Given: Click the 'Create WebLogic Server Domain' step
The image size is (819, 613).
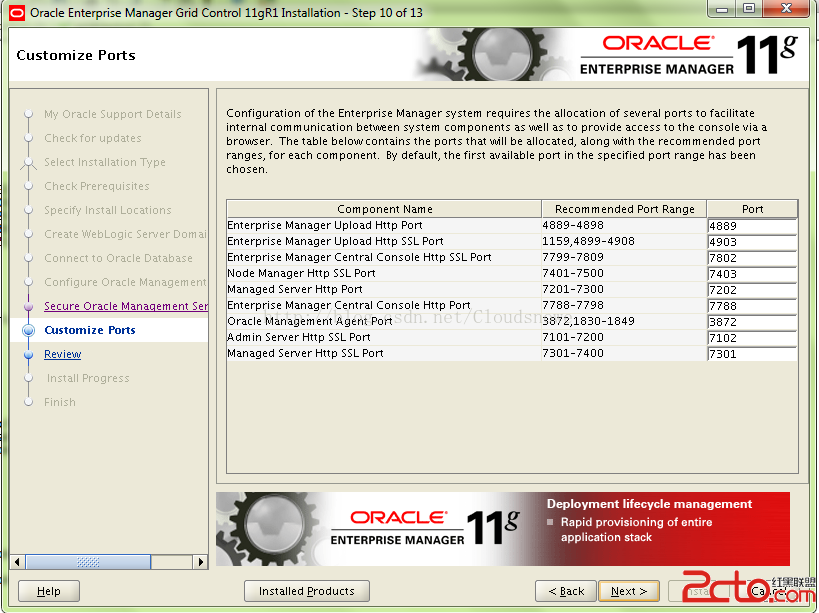Looking at the screenshot, I should click(125, 234).
